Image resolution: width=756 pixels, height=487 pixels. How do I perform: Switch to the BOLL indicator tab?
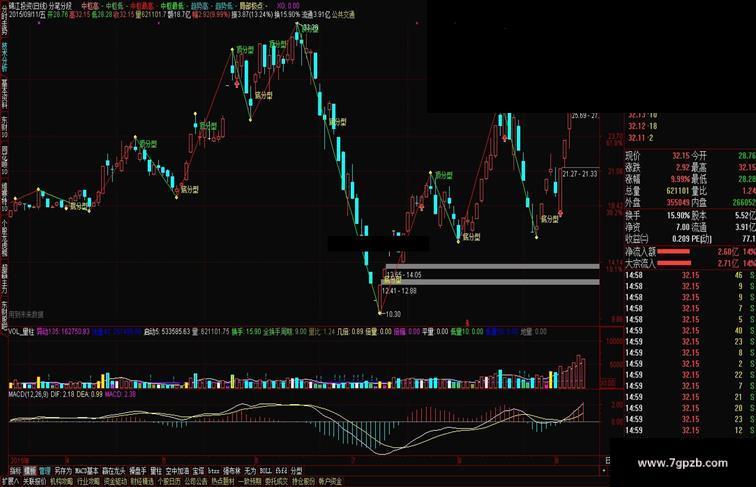click(265, 471)
